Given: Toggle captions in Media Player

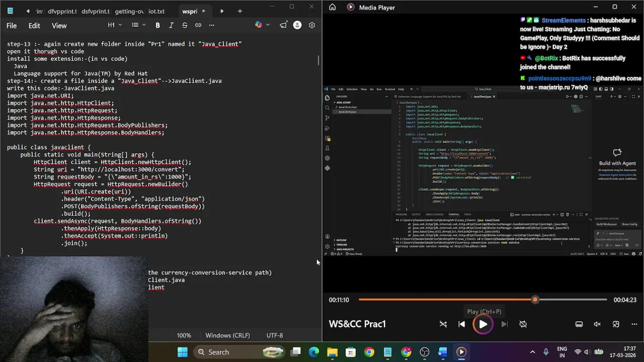Looking at the screenshot, I should (579, 324).
